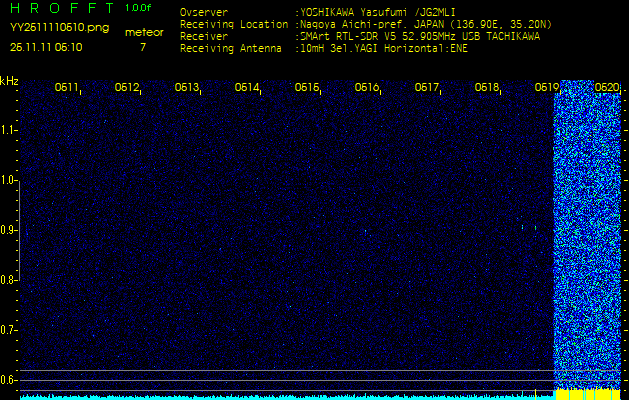Click the Receiver RTL-SDR info line

(x=362, y=36)
